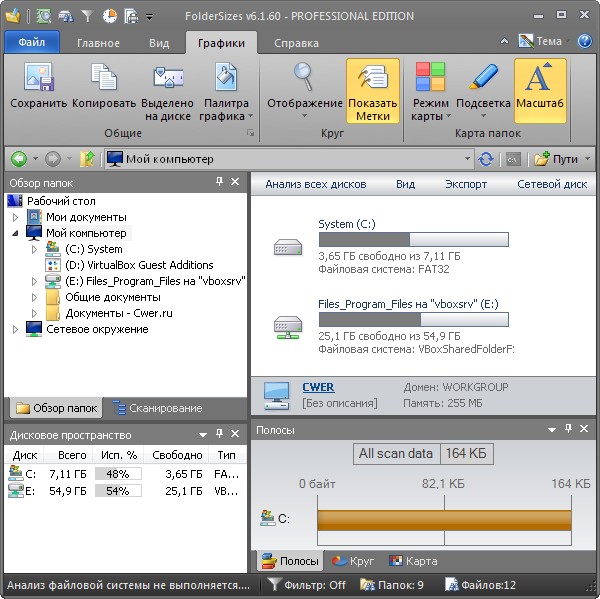Screen dimensions: 600x599
Task: Click the Files_Program_Files (E:) network drive icon
Action: point(288,327)
